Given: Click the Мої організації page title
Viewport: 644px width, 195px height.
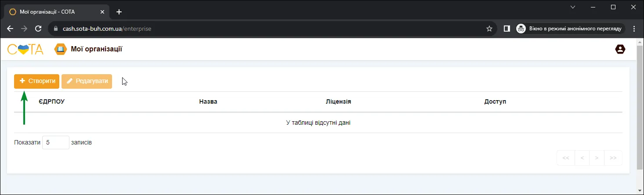Looking at the screenshot, I should click(x=96, y=49).
